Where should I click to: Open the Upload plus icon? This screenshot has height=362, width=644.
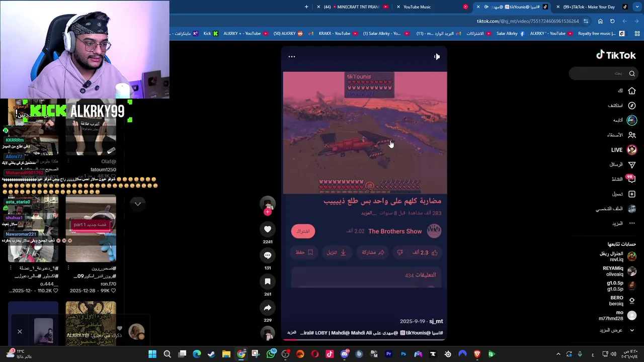pyautogui.click(x=632, y=194)
